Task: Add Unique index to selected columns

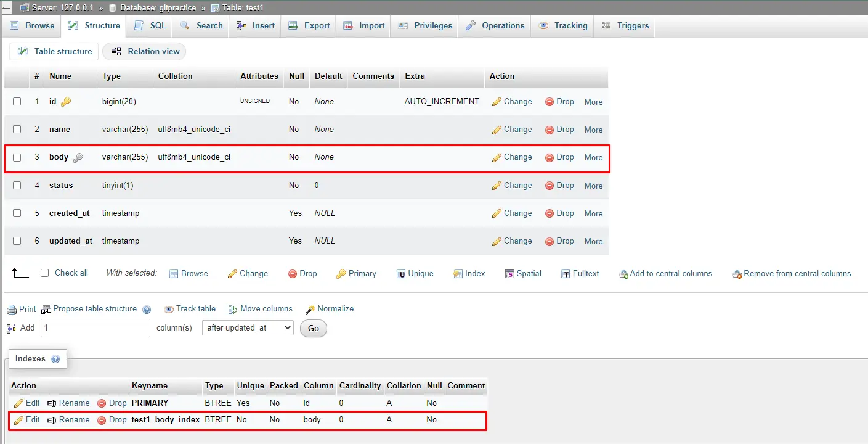Action: click(x=415, y=273)
